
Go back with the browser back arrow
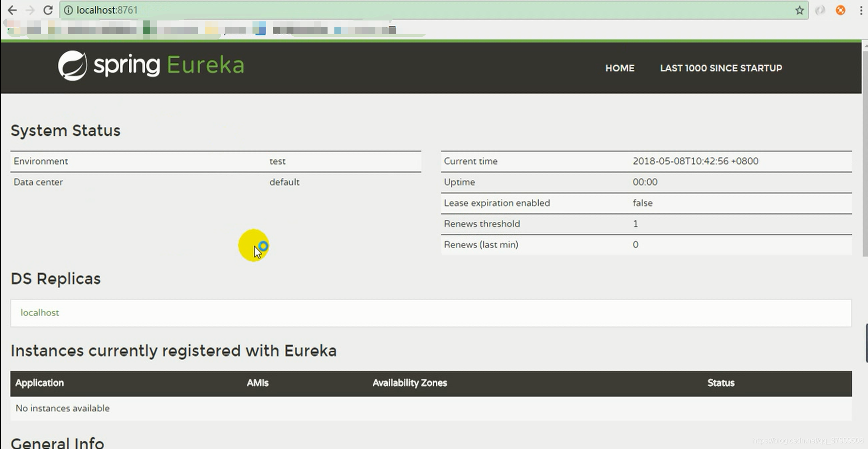click(x=12, y=10)
